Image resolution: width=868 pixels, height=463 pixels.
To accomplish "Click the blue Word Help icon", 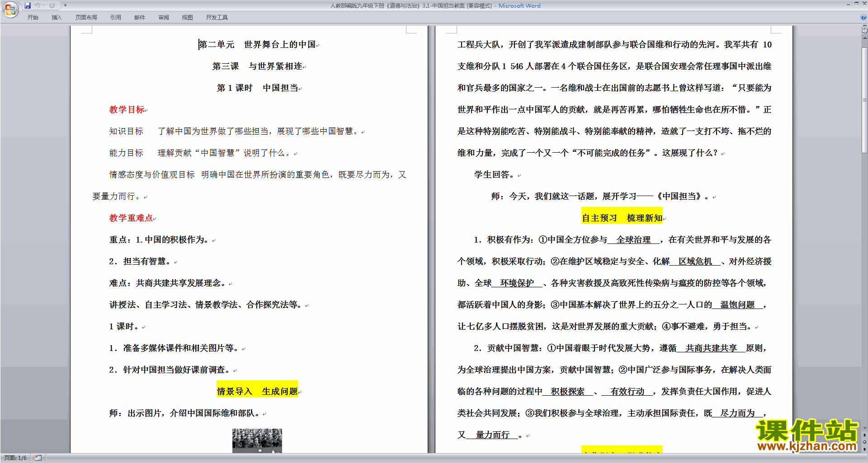I will click(863, 17).
